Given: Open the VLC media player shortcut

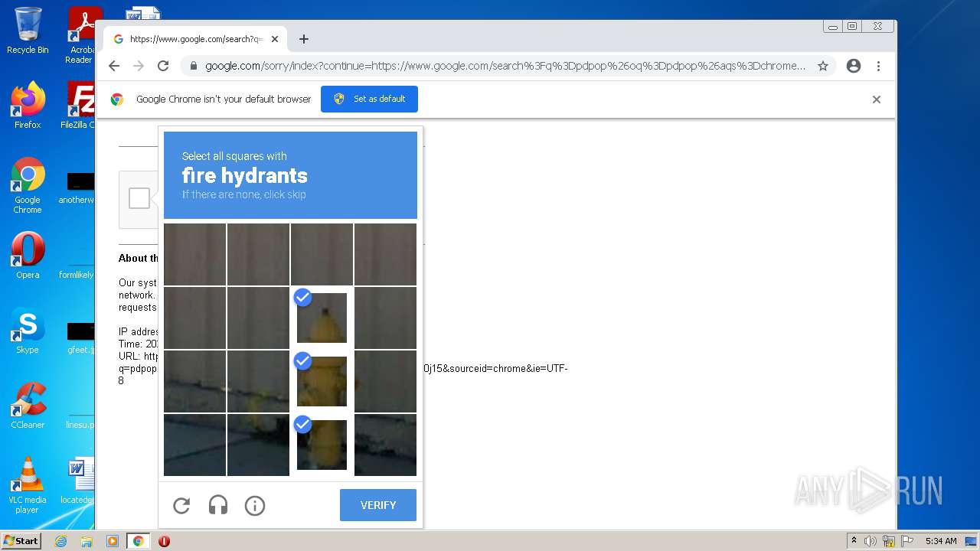Looking at the screenshot, I should coord(28,485).
